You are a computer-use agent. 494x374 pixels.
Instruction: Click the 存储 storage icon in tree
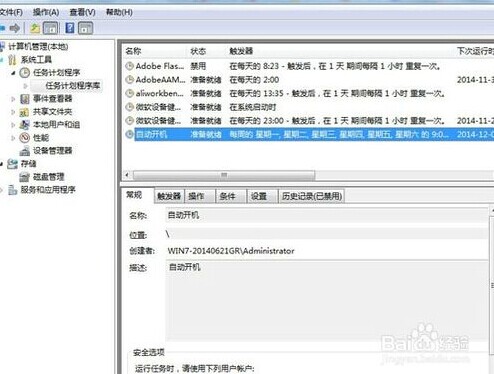pyautogui.click(x=13, y=164)
